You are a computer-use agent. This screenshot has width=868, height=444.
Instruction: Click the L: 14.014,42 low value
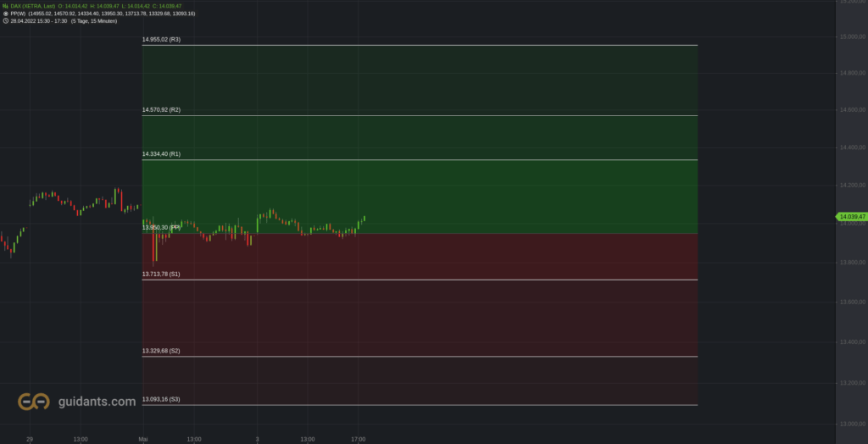(x=136, y=6)
